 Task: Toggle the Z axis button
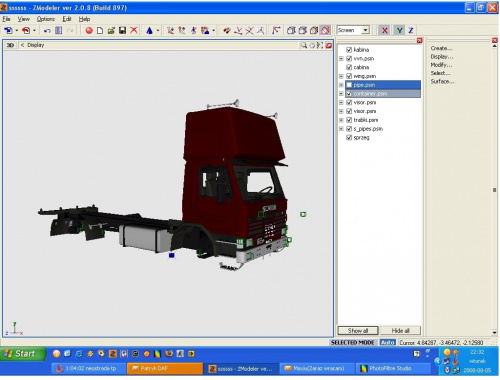coord(411,31)
